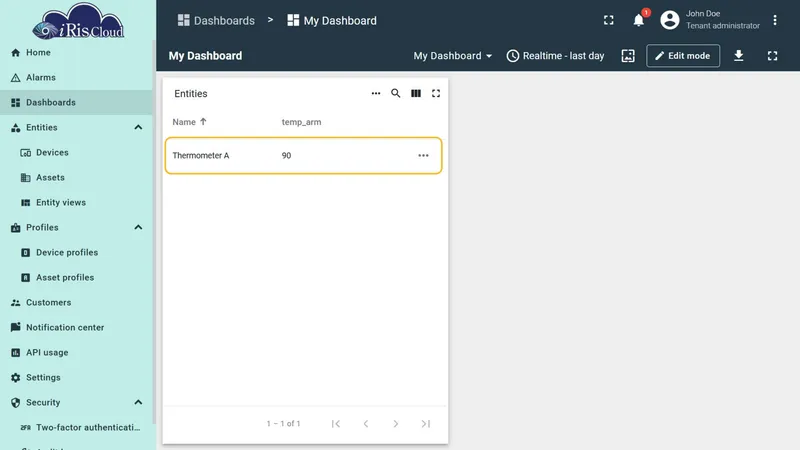The image size is (800, 450).
Task: Open the My Dashboard state dropdown
Action: [x=453, y=56]
